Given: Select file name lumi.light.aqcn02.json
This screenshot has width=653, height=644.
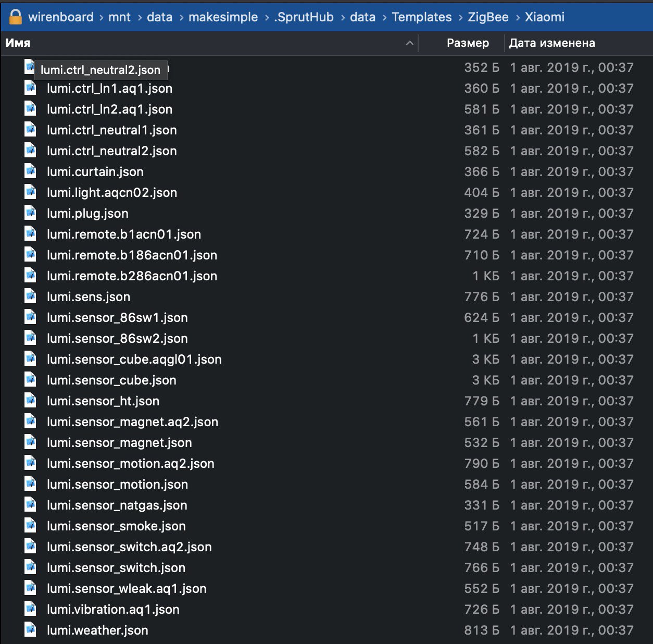Looking at the screenshot, I should pyautogui.click(x=112, y=193).
